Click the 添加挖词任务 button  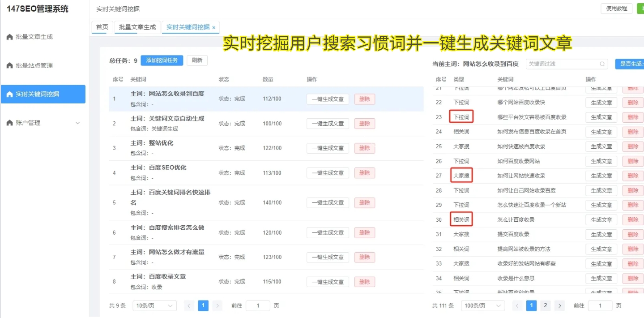coord(162,60)
